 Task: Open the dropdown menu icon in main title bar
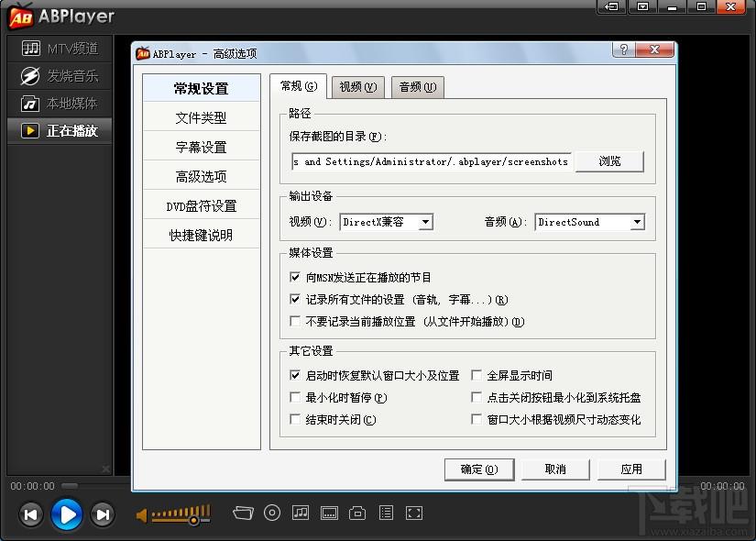click(642, 6)
